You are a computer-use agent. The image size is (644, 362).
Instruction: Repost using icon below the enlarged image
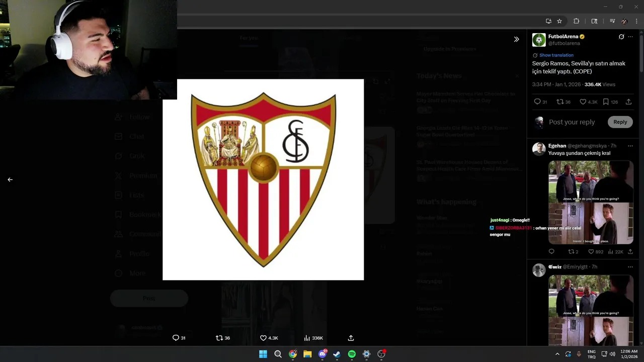223,338
